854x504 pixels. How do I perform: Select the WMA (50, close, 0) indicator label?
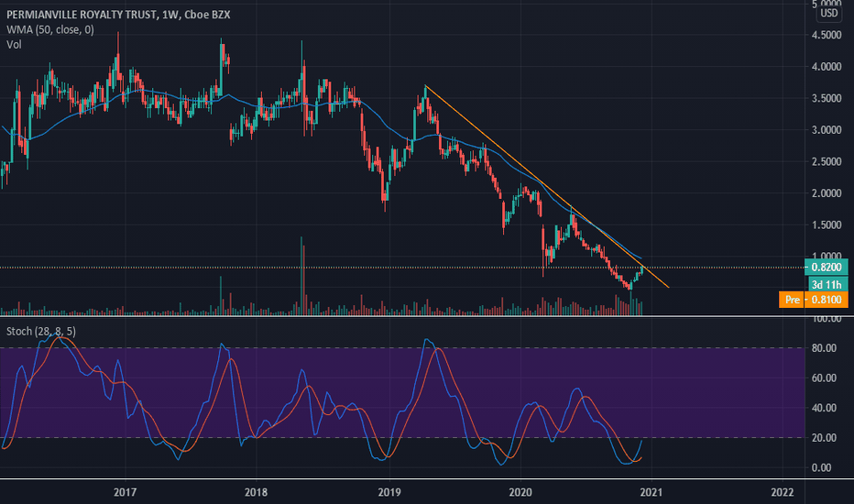[50, 30]
